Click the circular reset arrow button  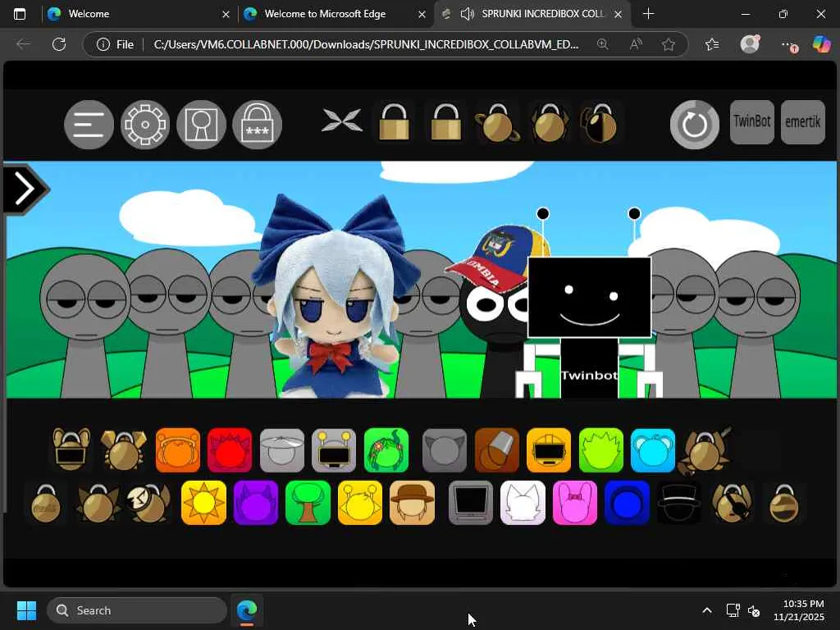695,125
